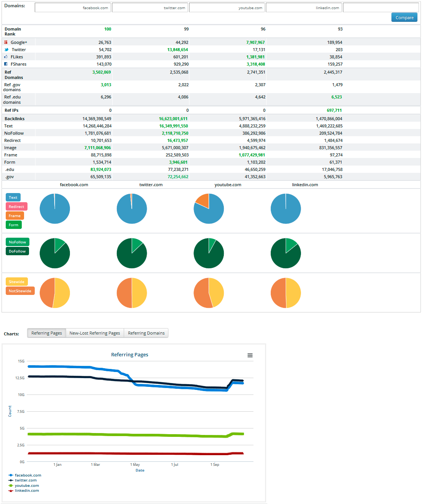This screenshot has height=504, width=422.
Task: Click the FShares Facebook icon
Action: 6,64
